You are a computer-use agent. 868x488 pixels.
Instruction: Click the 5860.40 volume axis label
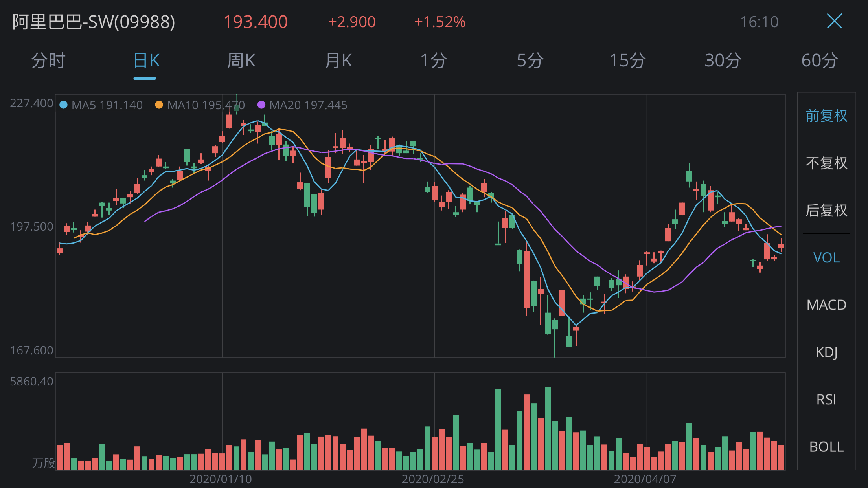coord(31,382)
